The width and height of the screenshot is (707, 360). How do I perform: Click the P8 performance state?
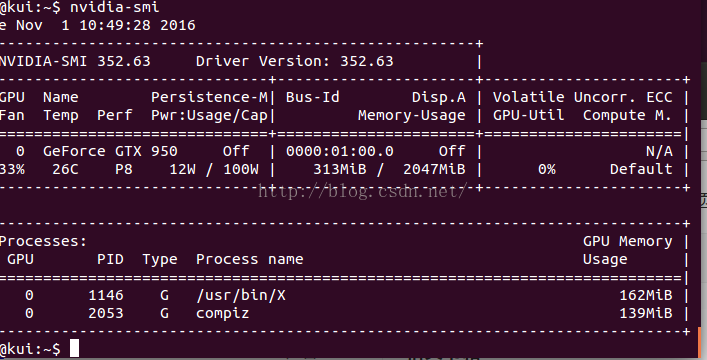point(124,169)
